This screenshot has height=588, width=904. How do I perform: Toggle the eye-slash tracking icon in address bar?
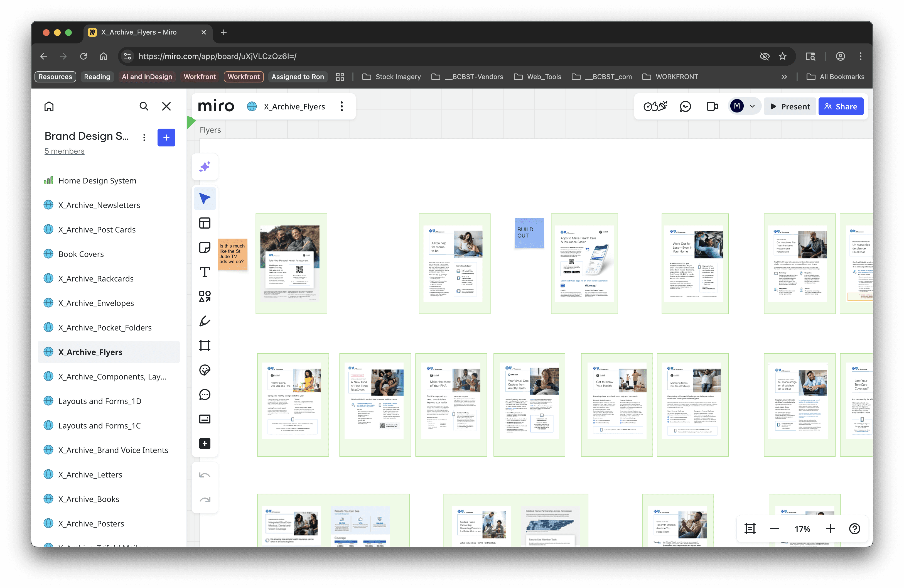pos(764,56)
